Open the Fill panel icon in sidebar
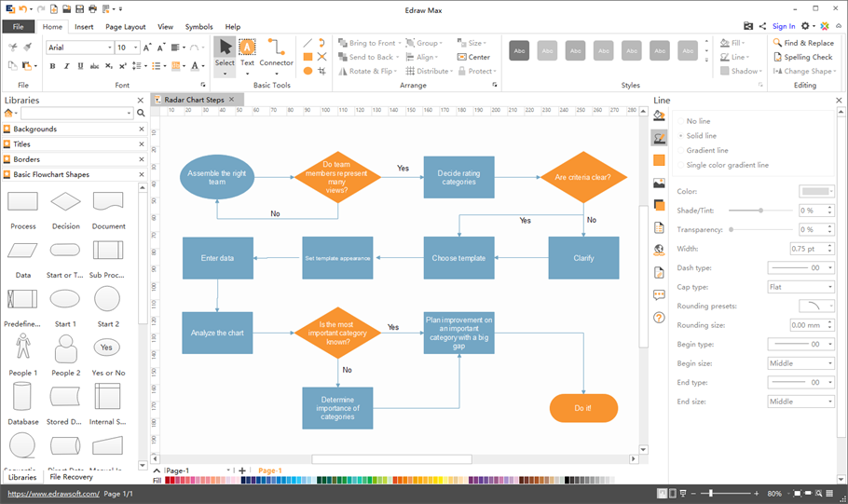Viewport: 848px width, 504px height. click(659, 116)
